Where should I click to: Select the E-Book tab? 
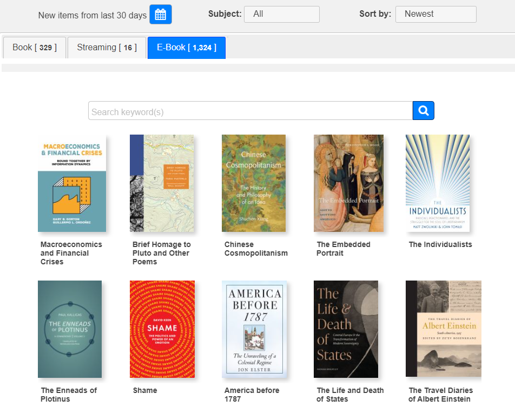(x=186, y=48)
